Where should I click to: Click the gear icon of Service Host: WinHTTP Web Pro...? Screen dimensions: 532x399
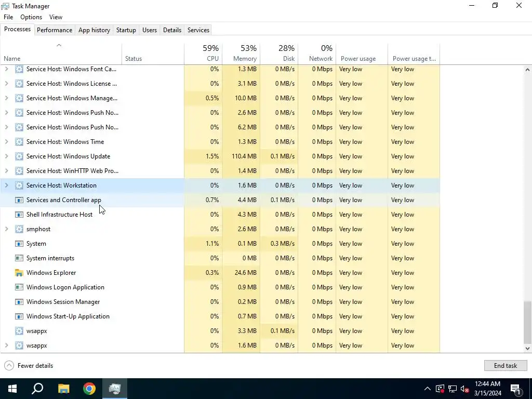[x=19, y=170]
